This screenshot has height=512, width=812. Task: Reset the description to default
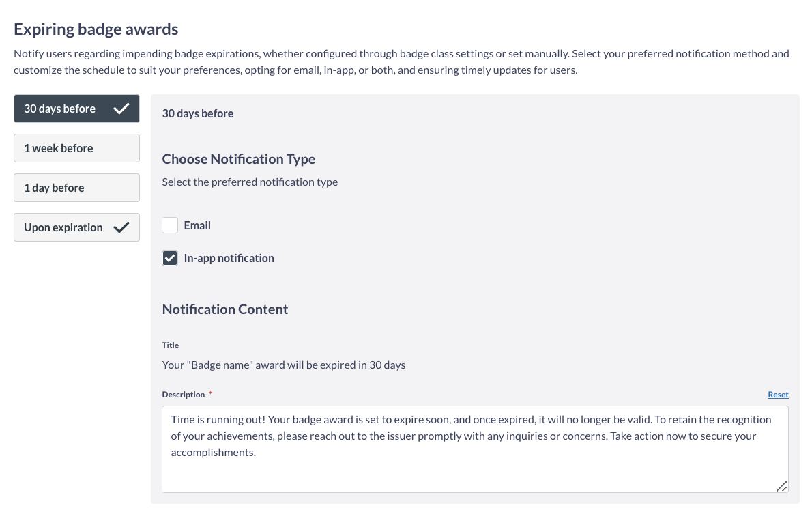click(x=778, y=395)
